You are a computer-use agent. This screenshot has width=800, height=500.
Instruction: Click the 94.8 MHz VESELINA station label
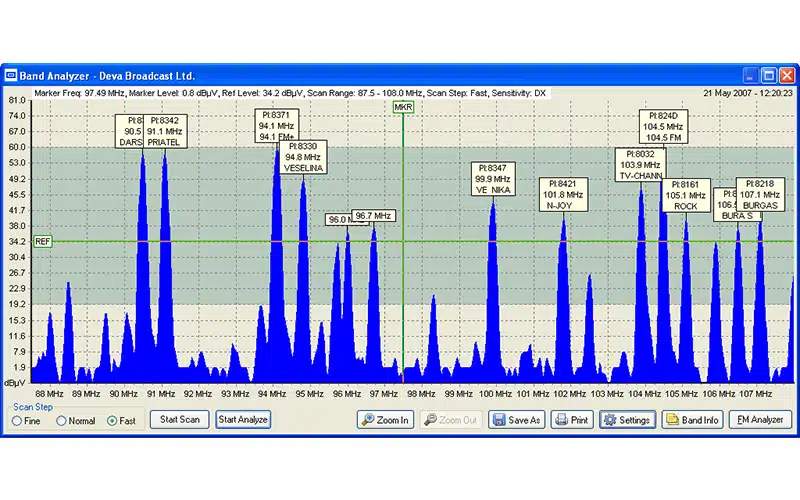(303, 157)
